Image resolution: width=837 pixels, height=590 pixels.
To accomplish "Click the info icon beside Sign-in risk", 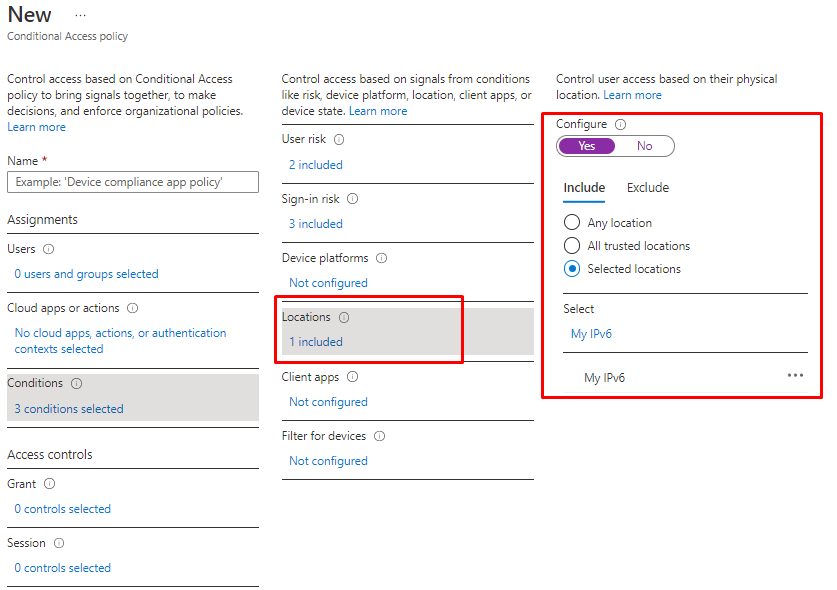I will [352, 199].
